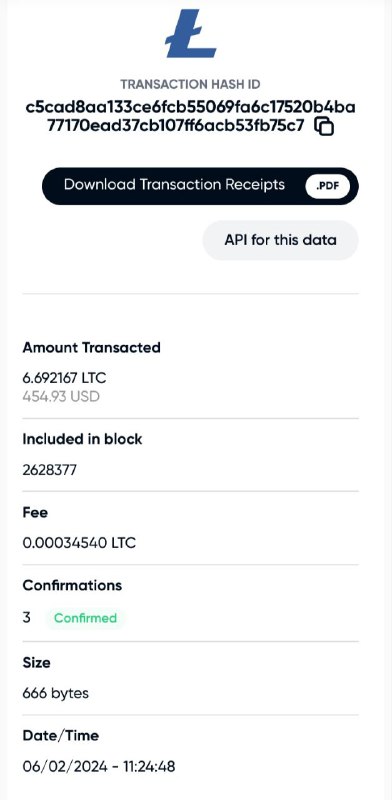
Task: Click the date 06/02/2024 - 11:24:48
Action: 99,766
